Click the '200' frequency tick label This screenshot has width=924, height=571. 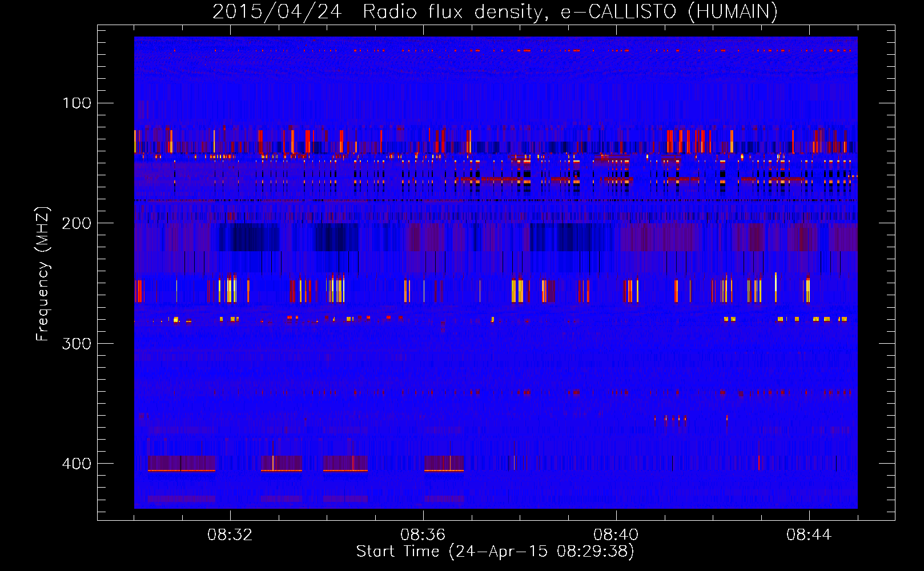[77, 223]
